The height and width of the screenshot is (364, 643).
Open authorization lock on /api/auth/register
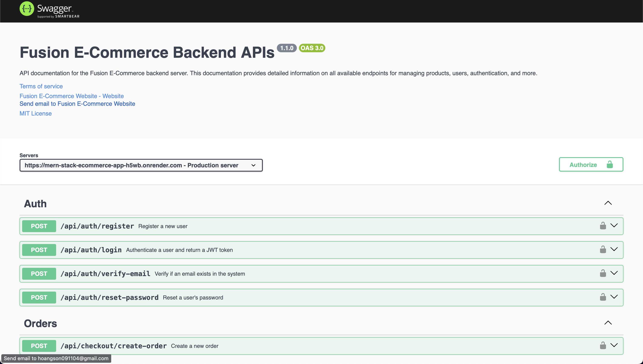tap(603, 226)
